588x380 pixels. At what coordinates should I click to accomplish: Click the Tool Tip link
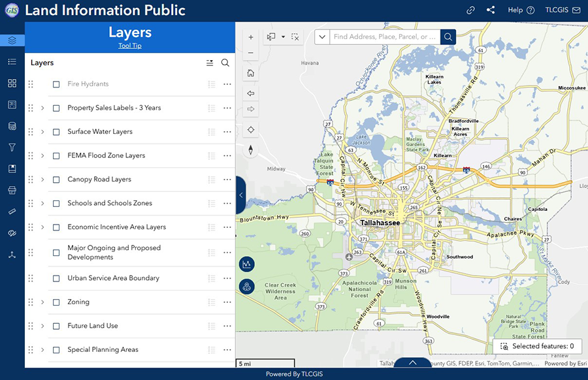(x=129, y=46)
